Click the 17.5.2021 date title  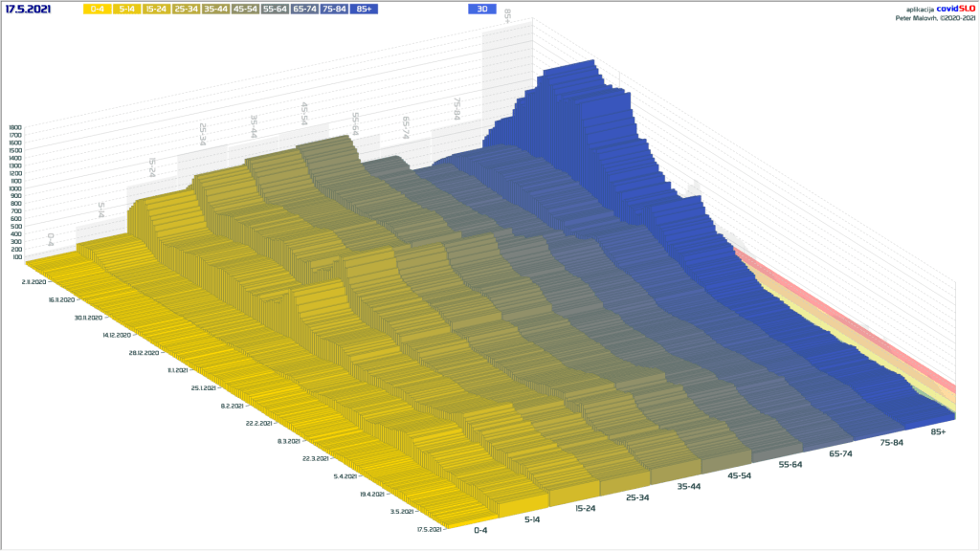tap(29, 9)
